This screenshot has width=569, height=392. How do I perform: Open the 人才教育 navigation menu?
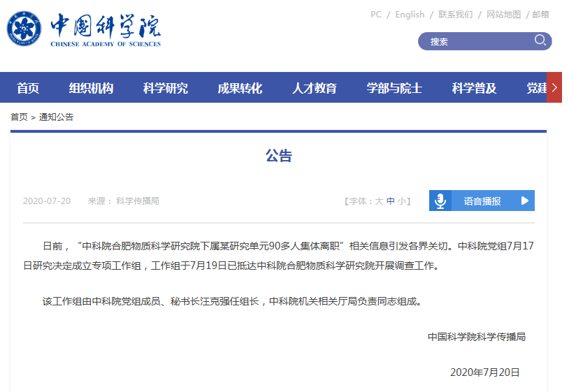(x=315, y=88)
